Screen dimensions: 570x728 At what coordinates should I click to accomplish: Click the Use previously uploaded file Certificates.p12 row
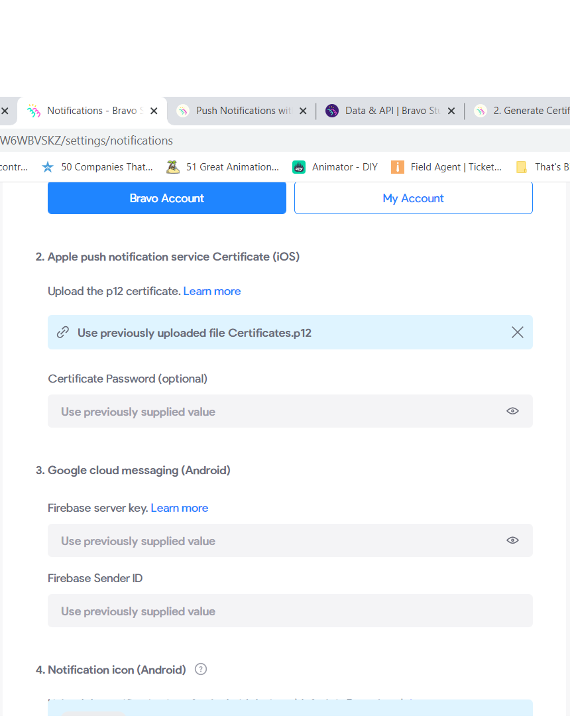tap(290, 332)
